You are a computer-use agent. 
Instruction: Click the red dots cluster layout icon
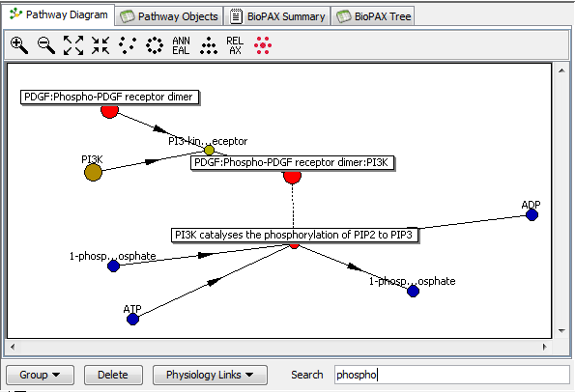263,45
